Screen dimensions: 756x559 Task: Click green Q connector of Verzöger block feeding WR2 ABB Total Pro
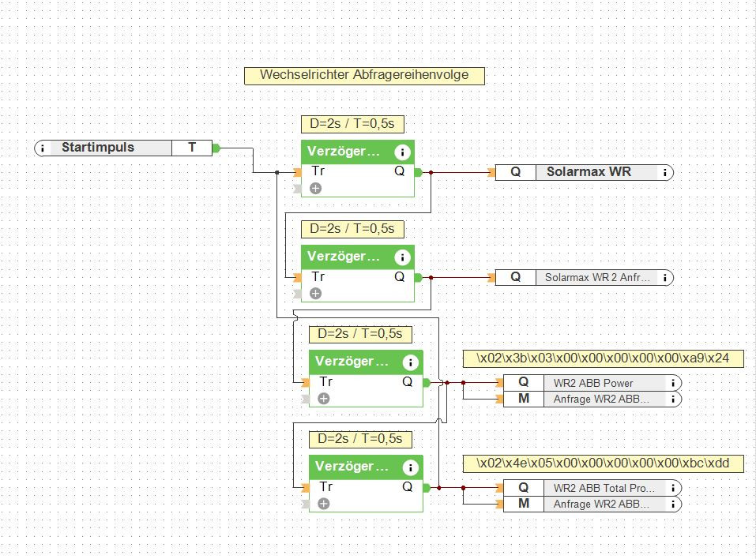[x=427, y=488]
